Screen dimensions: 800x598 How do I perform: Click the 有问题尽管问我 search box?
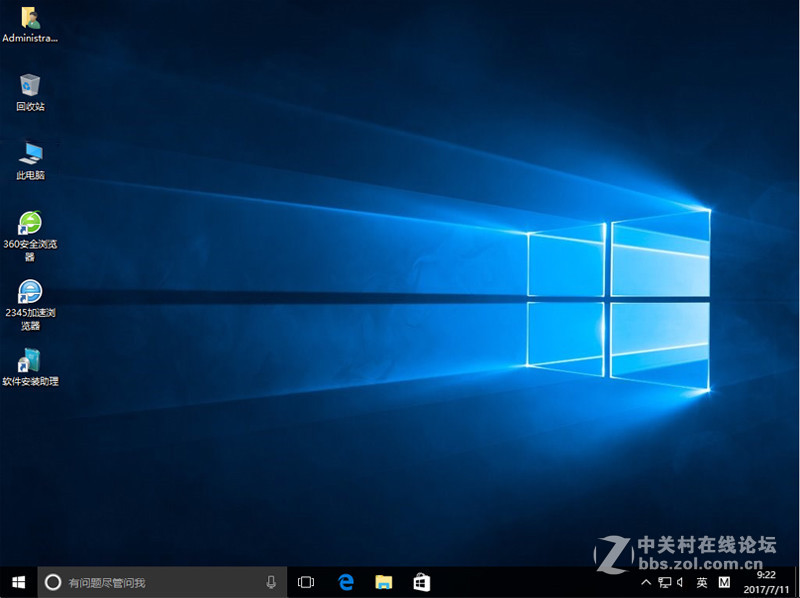(x=150, y=581)
